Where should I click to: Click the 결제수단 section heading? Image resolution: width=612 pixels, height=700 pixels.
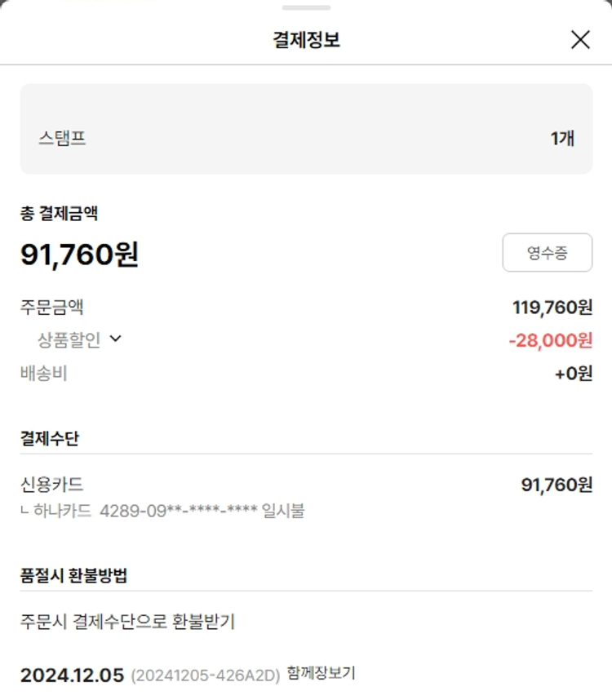(x=50, y=438)
